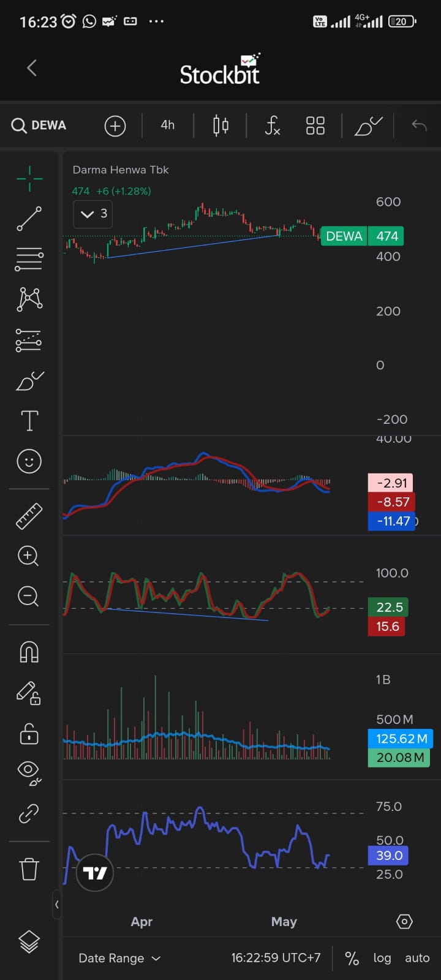
Task: Select the forecasting and position tool
Action: pos(29,340)
